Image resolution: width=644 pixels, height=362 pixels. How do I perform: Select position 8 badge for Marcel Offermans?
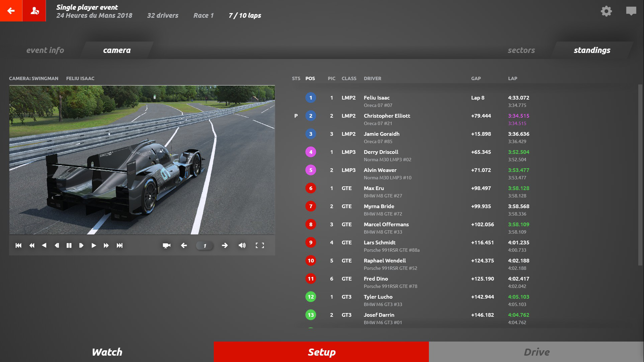311,225
